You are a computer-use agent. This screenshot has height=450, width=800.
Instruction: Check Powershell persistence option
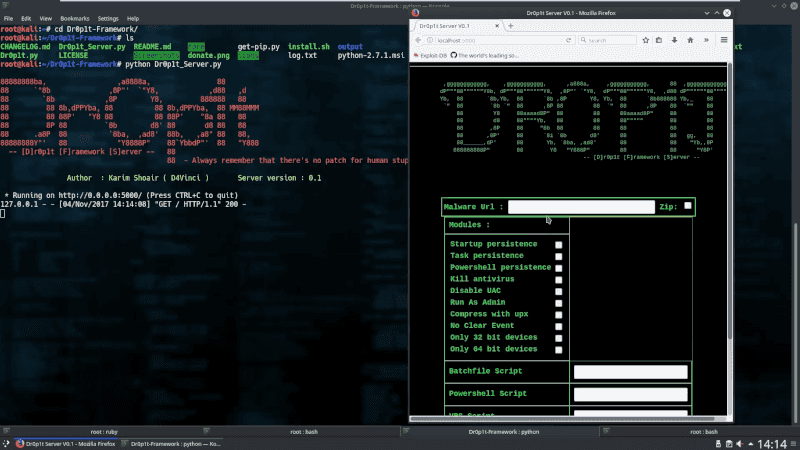(559, 268)
